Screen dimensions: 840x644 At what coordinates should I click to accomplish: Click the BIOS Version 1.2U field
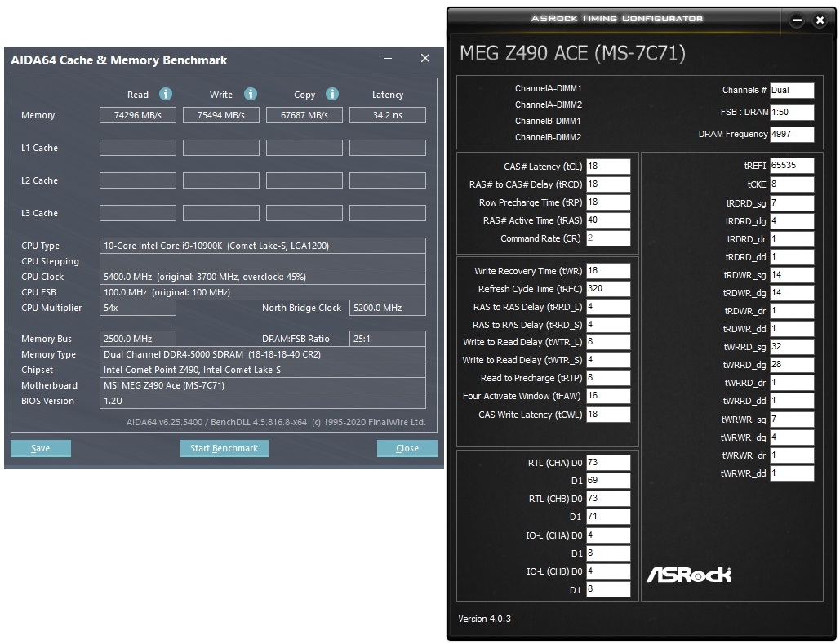[263, 402]
